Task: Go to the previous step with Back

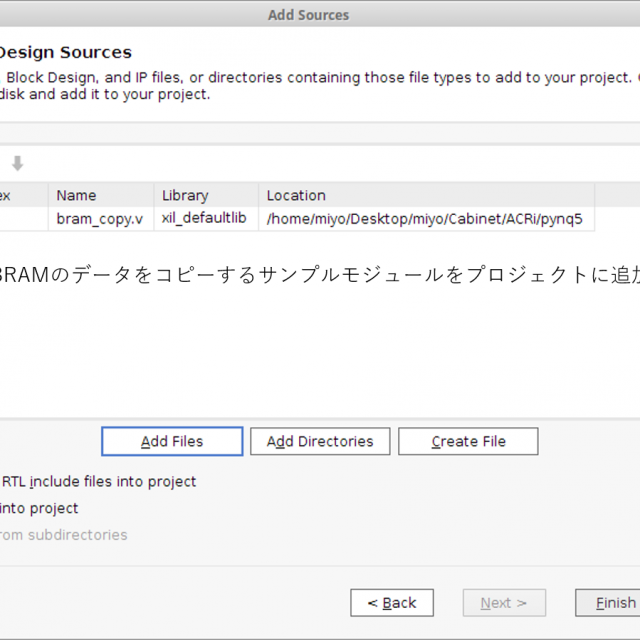Action: (x=391, y=603)
